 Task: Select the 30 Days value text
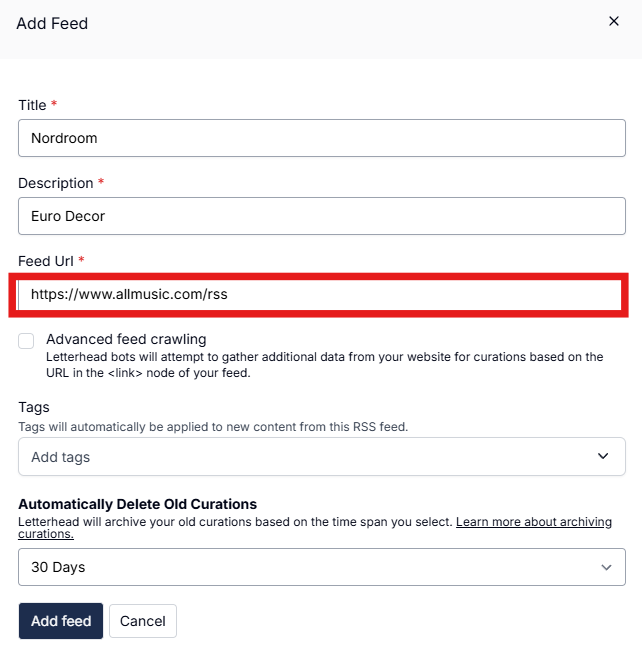pos(58,567)
